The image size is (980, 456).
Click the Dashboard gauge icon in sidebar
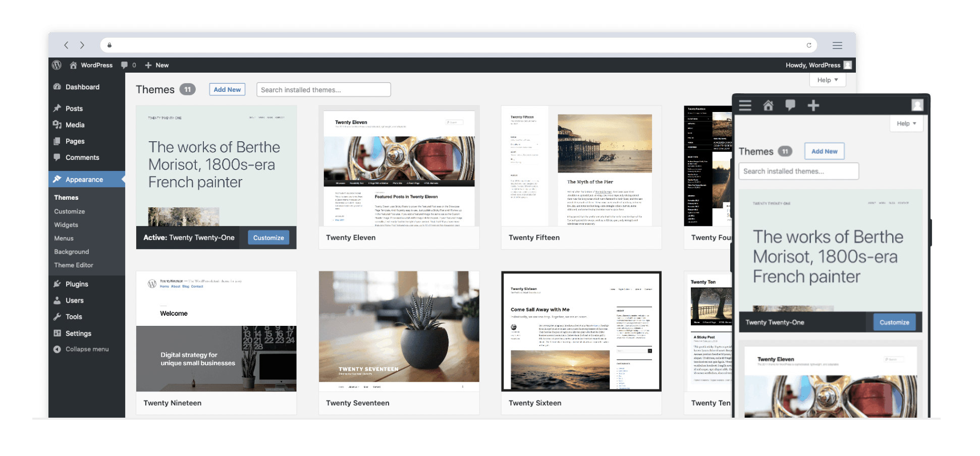57,87
